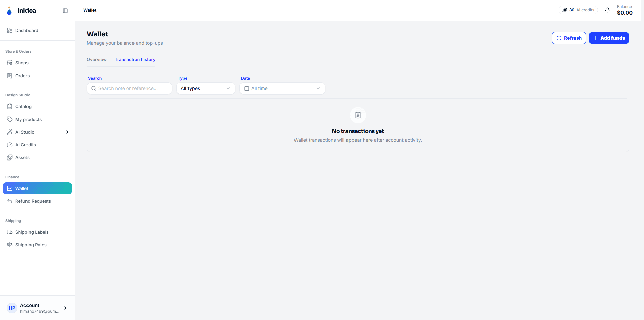The image size is (644, 320).
Task: Switch to the Overview tab
Action: point(97,59)
